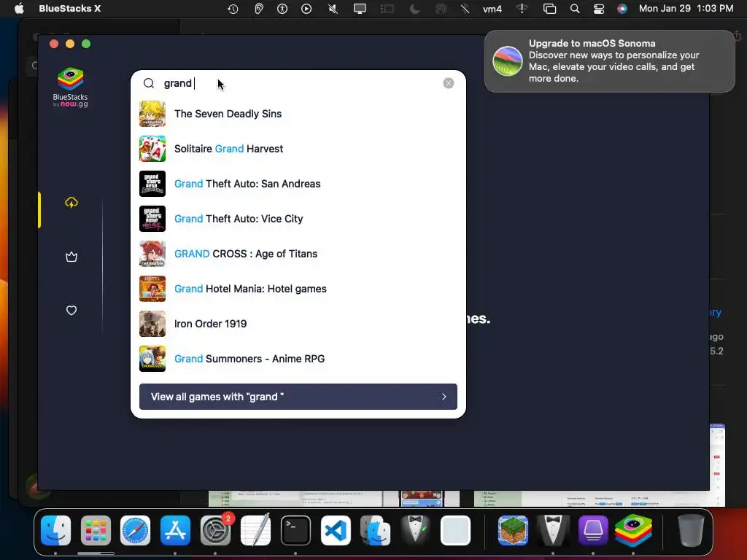Open Control Center in menu bar
The image size is (747, 560).
click(599, 9)
